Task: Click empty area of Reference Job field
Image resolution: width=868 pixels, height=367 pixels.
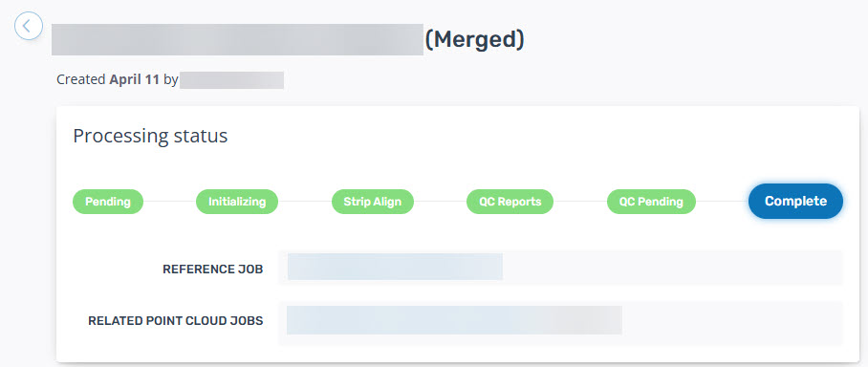Action: [x=672, y=268]
